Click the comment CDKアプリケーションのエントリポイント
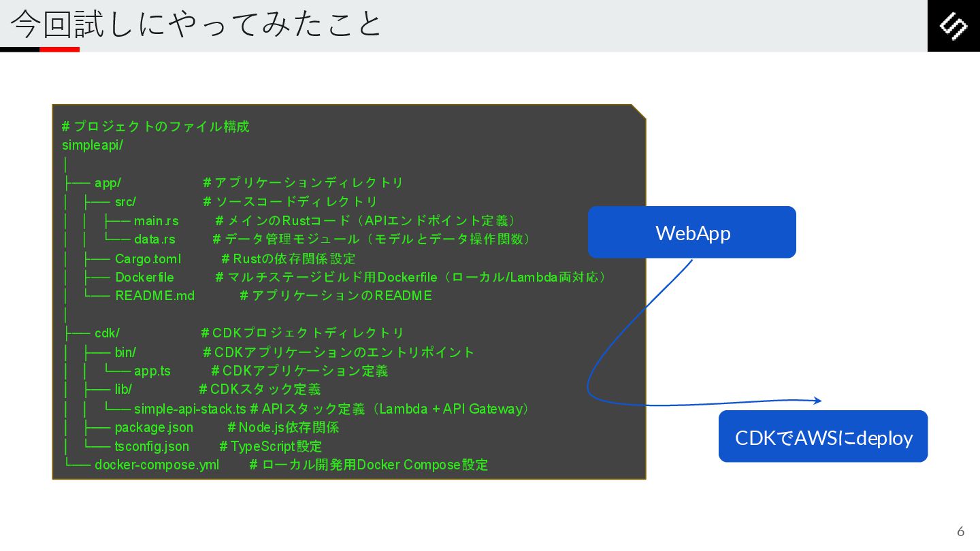 (339, 352)
